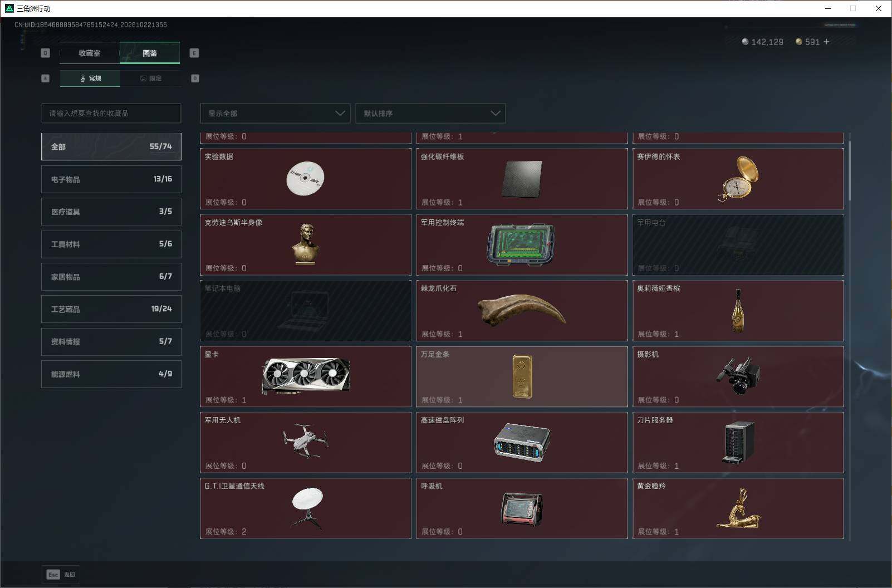The image size is (892, 588).
Task: Choose the 家居物品 category
Action: point(111,277)
